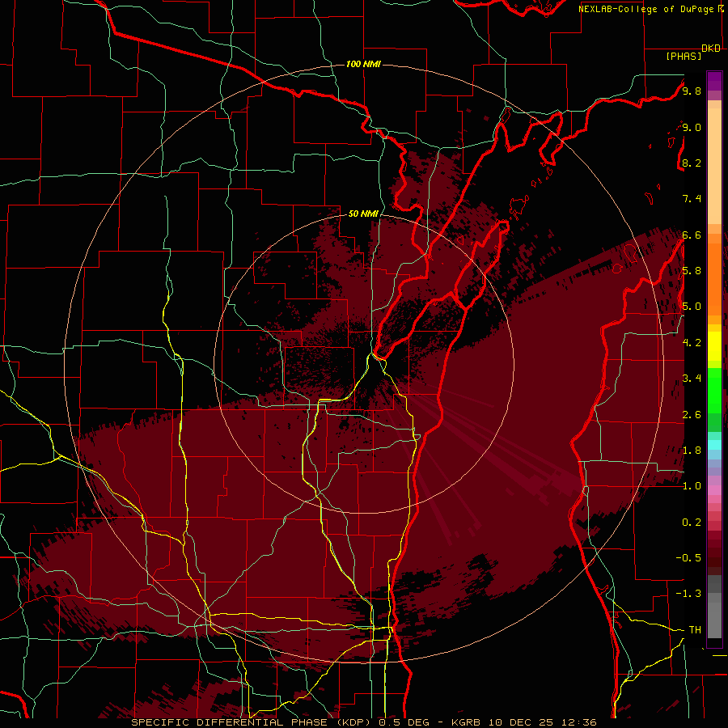Click the TH threshold label on scale

(x=695, y=630)
